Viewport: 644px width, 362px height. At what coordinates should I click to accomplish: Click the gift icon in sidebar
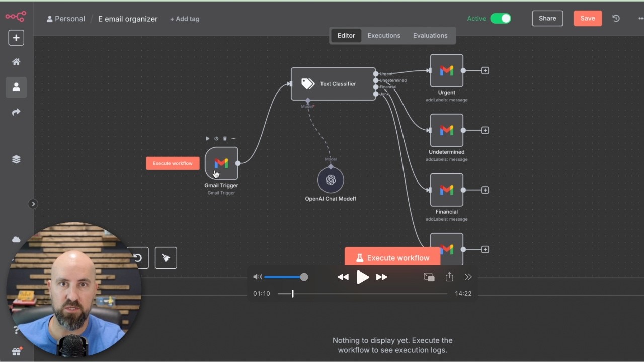(16, 351)
